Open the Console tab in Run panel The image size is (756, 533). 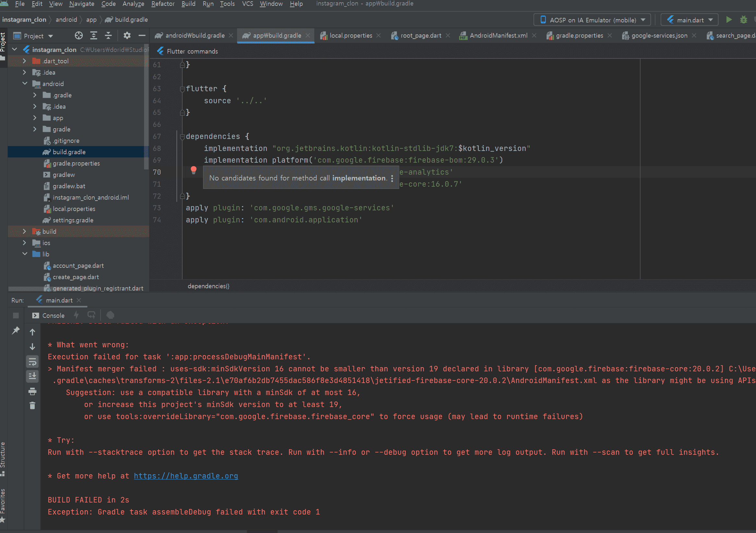point(49,316)
